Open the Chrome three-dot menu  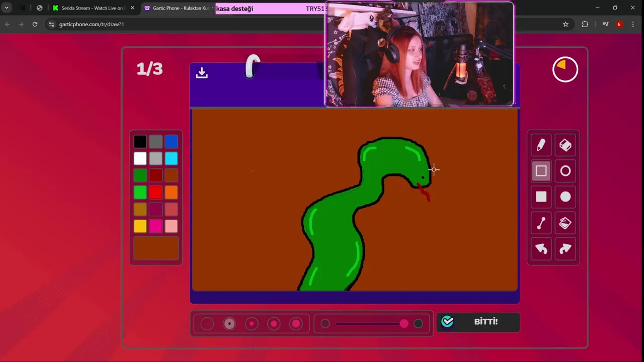(633, 24)
